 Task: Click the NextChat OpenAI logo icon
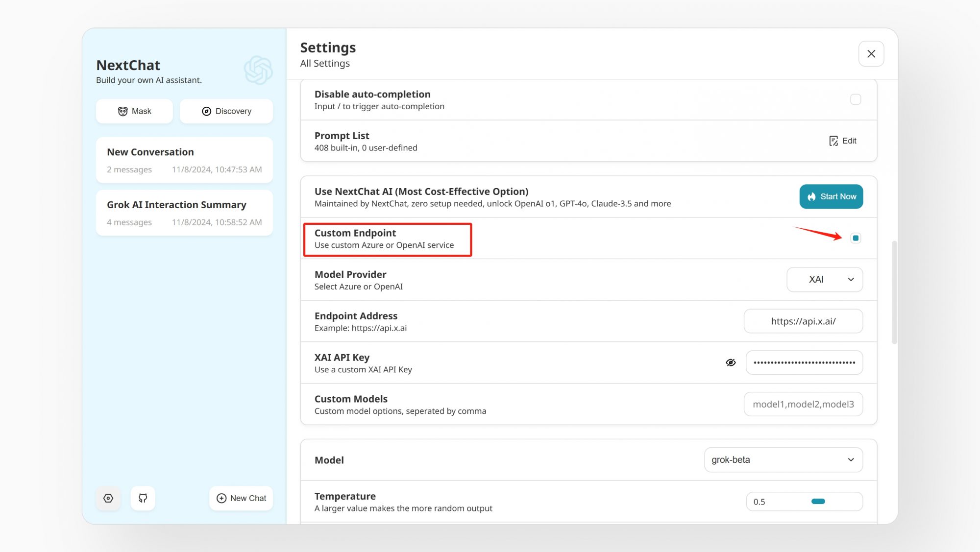pyautogui.click(x=258, y=70)
